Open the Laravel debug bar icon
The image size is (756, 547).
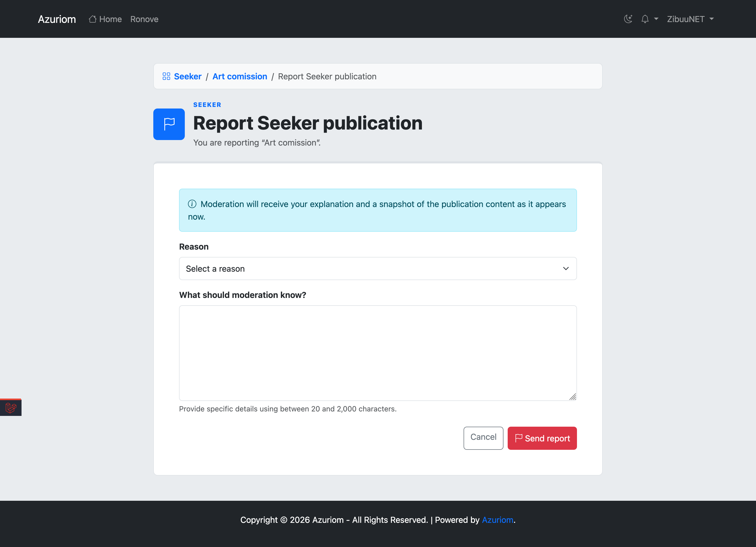click(11, 407)
